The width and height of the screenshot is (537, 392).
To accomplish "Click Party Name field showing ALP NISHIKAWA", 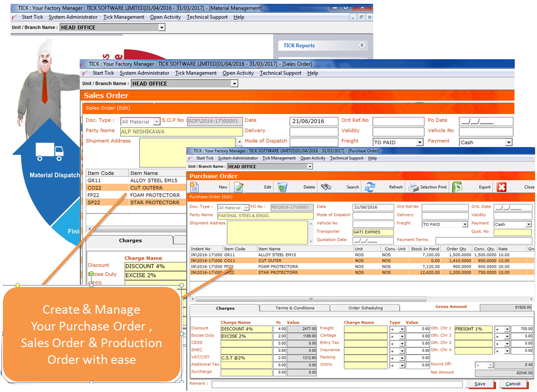I will (x=181, y=132).
